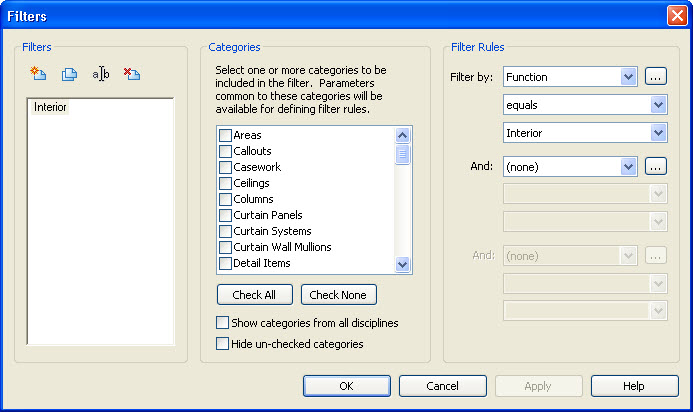Check the Columns category
Image resolution: width=693 pixels, height=412 pixels.
point(225,199)
